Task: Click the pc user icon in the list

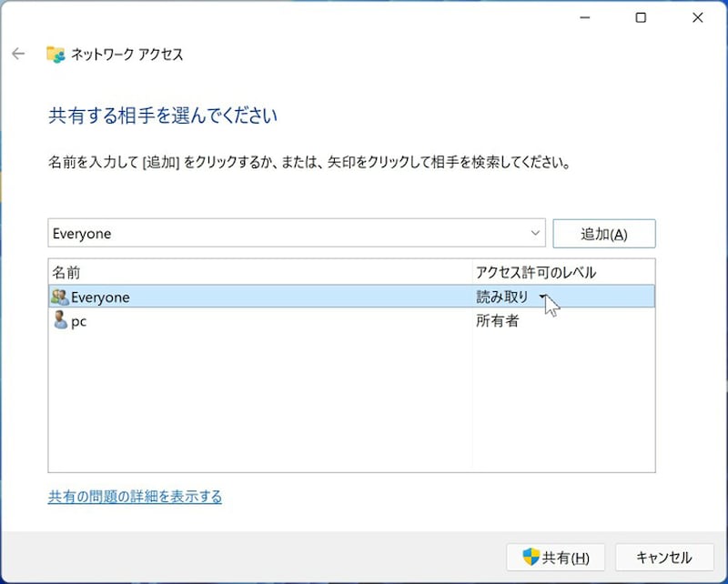Action: point(60,320)
